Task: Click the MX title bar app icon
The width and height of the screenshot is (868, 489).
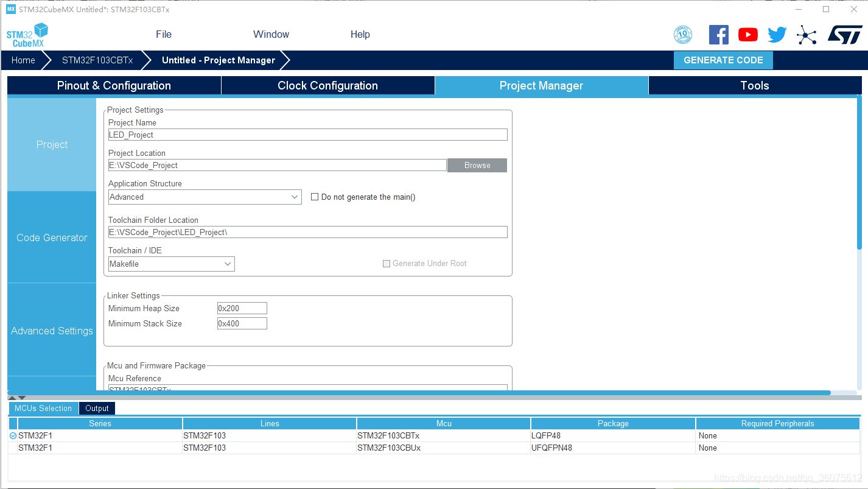Action: [x=10, y=9]
